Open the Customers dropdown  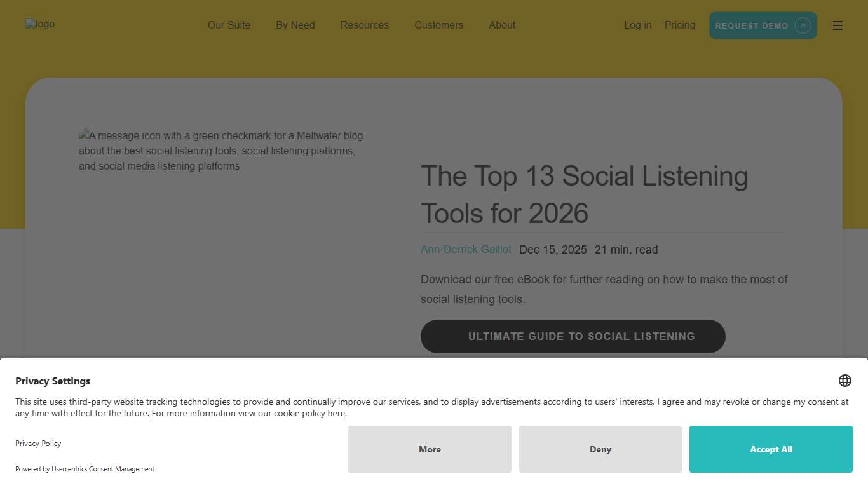click(x=438, y=25)
